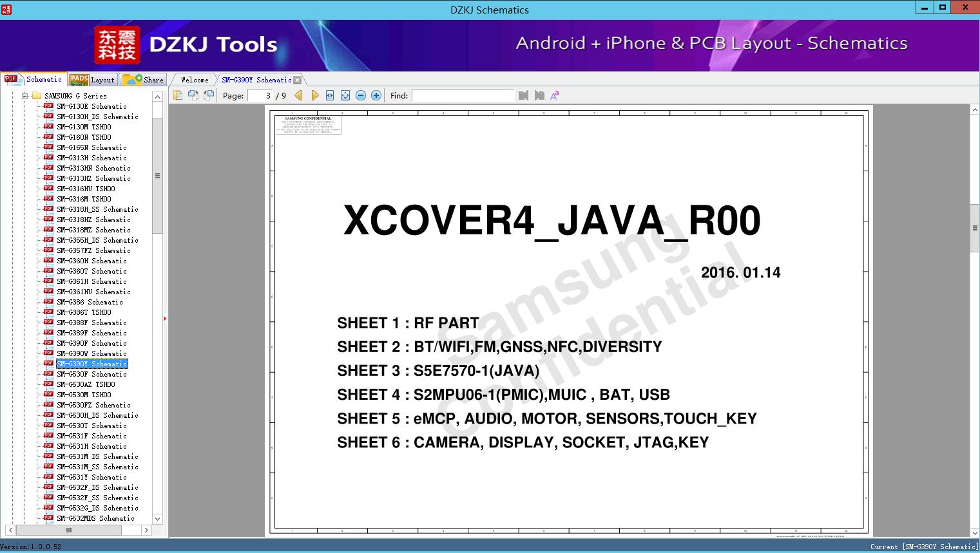Open SM-G313HN Schematic
This screenshot has height=553, width=980.
point(93,168)
